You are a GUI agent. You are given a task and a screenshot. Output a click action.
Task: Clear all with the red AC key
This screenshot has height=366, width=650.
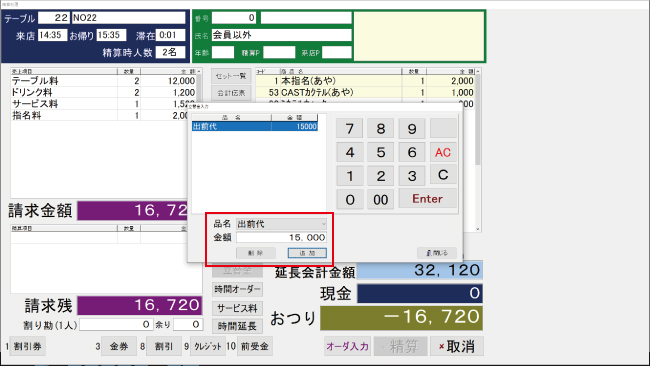click(443, 152)
